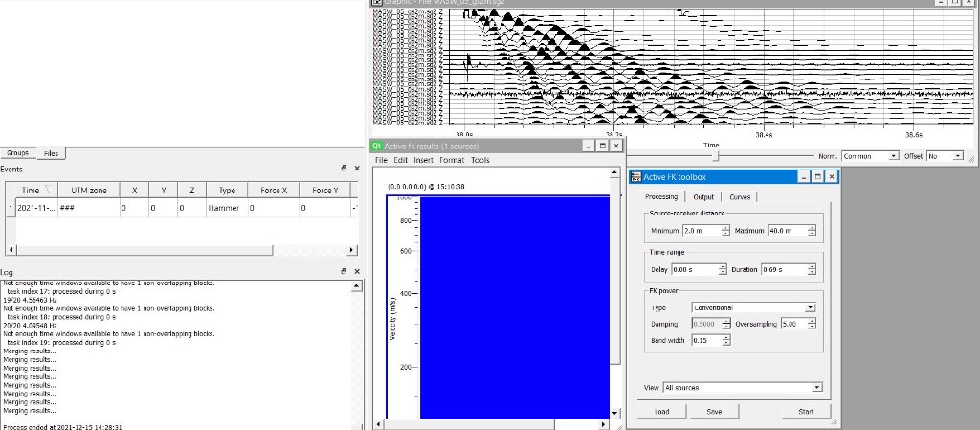
Task: Click the Load button
Action: (x=661, y=412)
